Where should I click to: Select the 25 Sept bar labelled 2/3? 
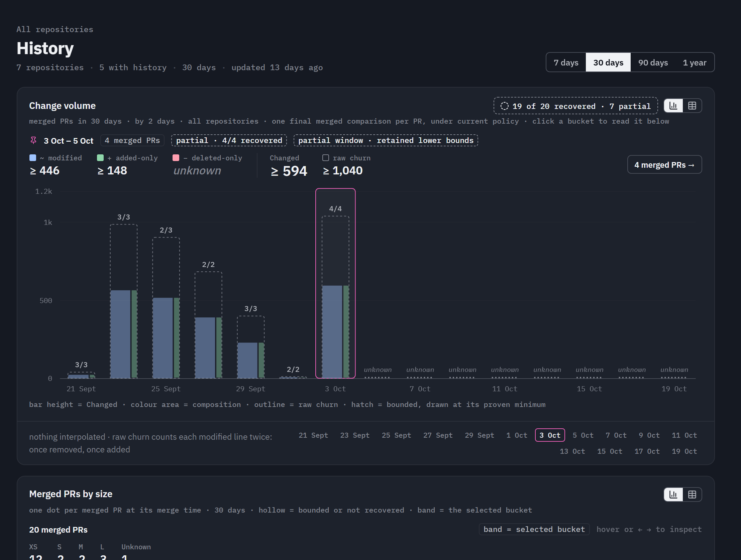(166, 308)
